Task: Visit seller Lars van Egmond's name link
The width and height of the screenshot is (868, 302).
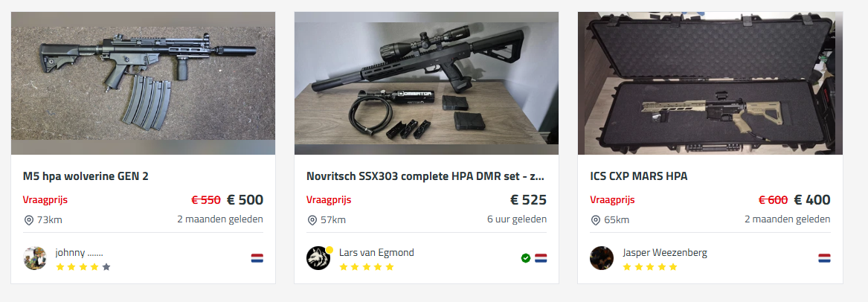Action: pyautogui.click(x=376, y=253)
